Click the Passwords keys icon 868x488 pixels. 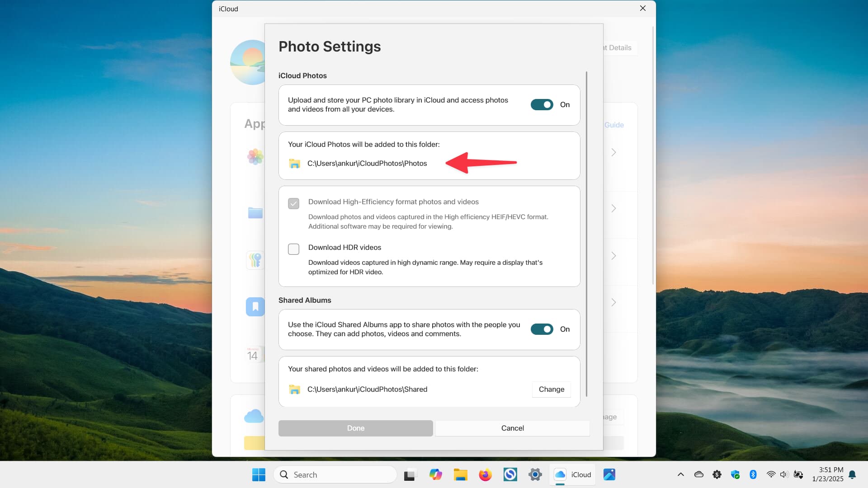coord(255,260)
